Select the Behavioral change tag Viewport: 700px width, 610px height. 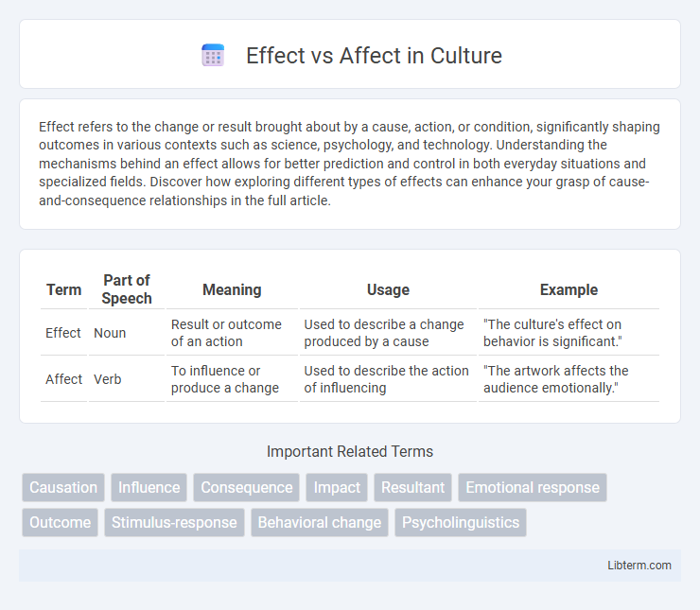point(320,522)
